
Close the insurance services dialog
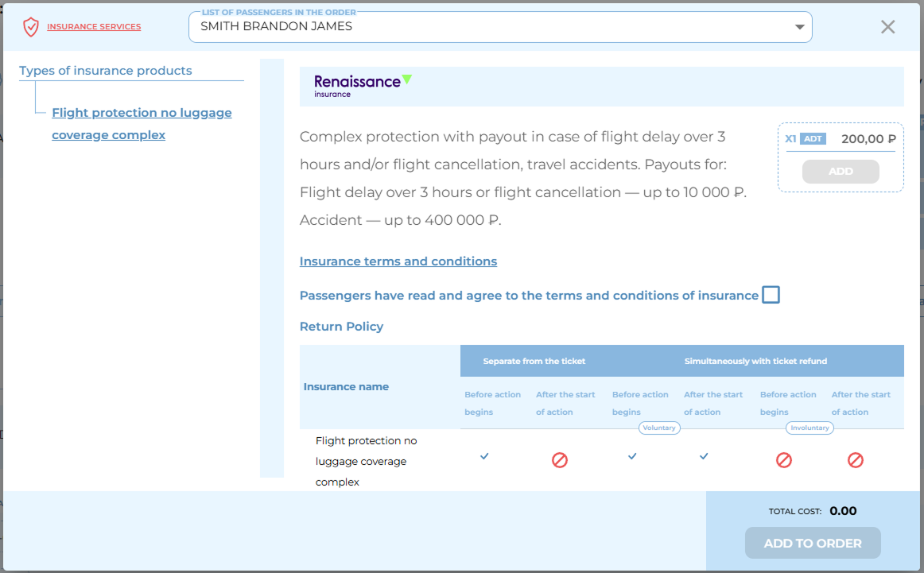click(887, 27)
